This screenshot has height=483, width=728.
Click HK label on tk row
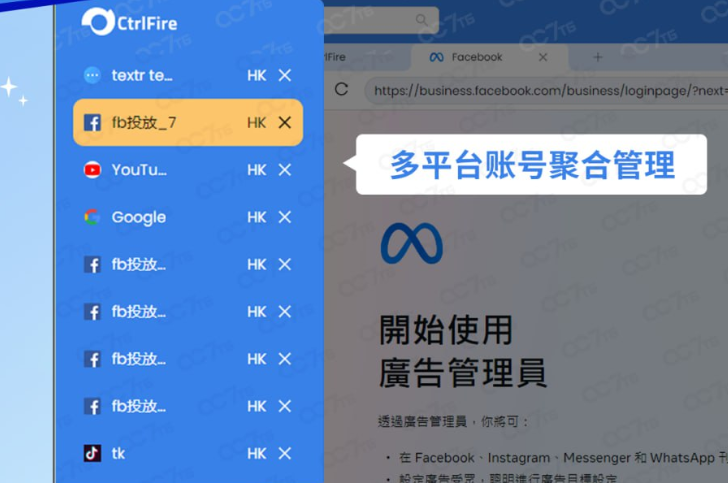[257, 453]
